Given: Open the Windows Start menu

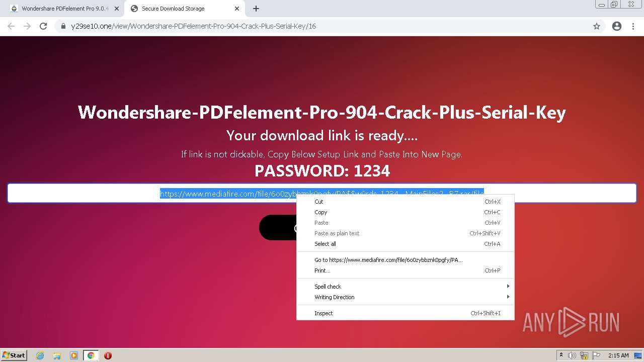Looking at the screenshot, I should (14, 355).
